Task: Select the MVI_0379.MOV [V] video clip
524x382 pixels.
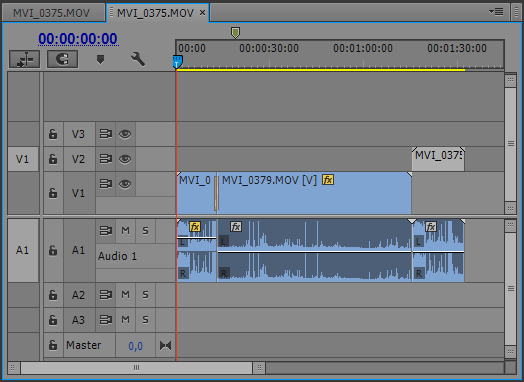Action: tap(314, 193)
